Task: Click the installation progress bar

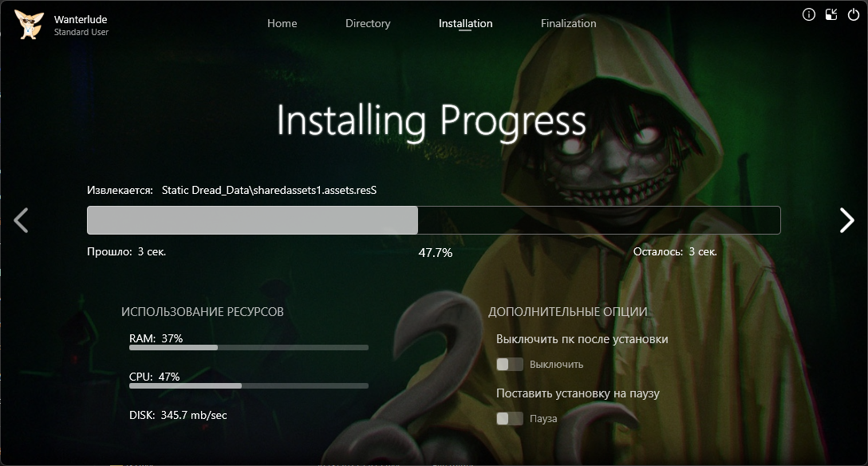Action: (x=433, y=220)
